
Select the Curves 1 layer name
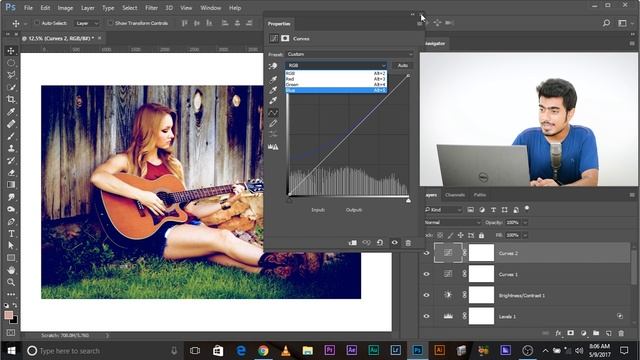click(x=508, y=274)
